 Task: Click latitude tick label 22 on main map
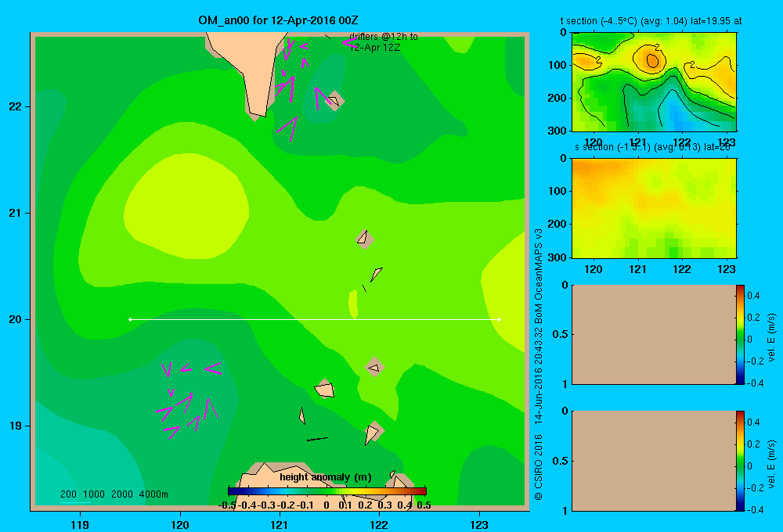coord(16,107)
